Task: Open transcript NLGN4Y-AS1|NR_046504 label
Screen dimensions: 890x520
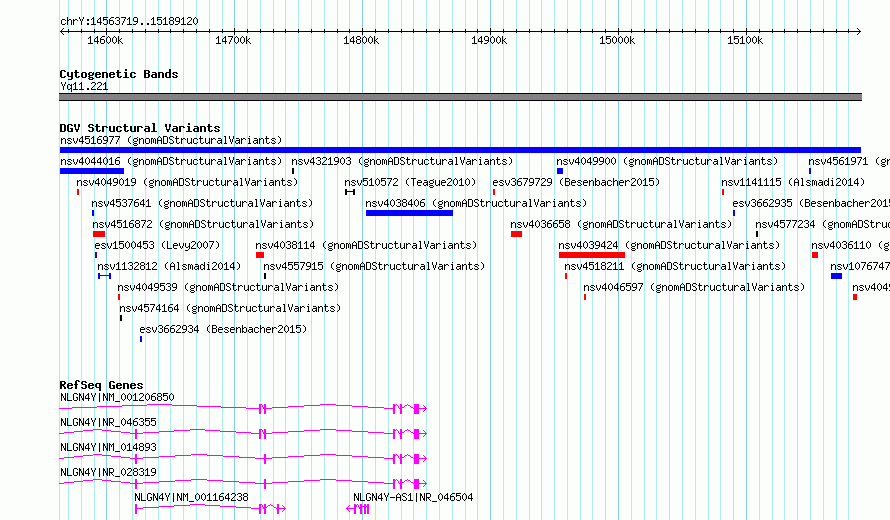Action: tap(413, 497)
